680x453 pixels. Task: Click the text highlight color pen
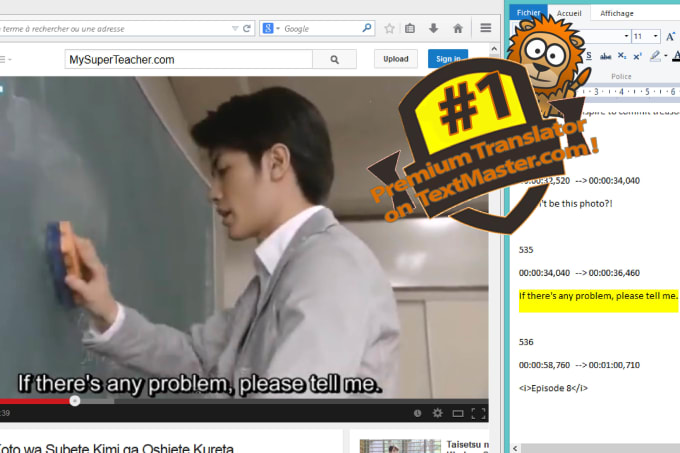click(x=655, y=55)
